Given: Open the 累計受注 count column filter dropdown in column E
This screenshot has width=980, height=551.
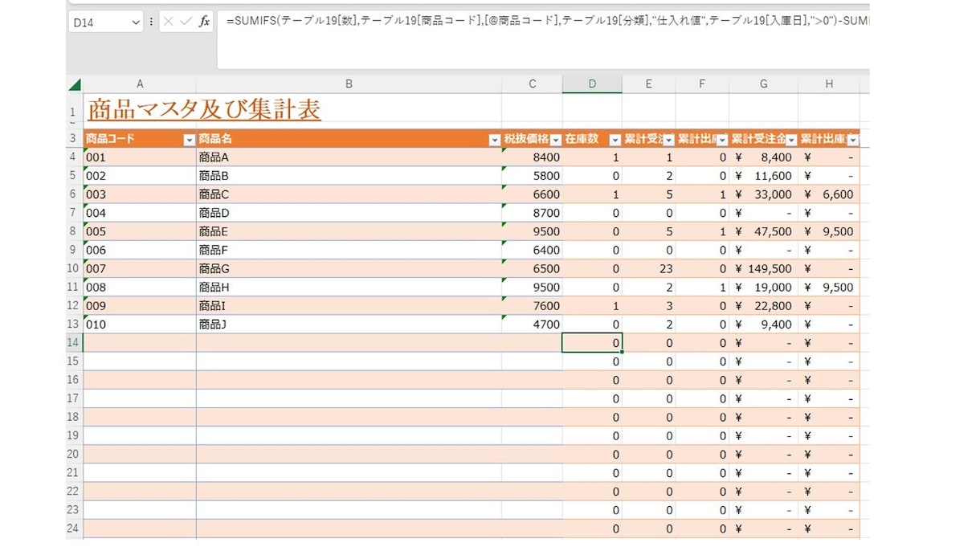Looking at the screenshot, I should (x=668, y=140).
